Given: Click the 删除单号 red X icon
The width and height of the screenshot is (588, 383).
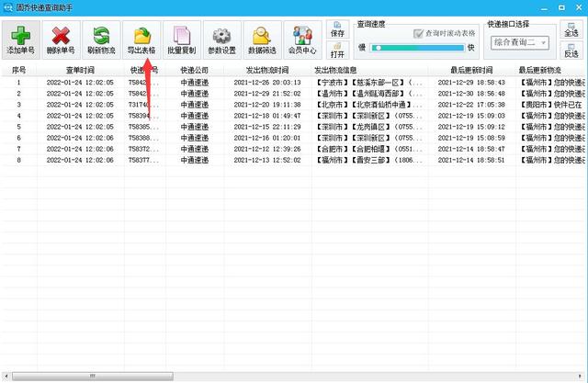Looking at the screenshot, I should 61,37.
